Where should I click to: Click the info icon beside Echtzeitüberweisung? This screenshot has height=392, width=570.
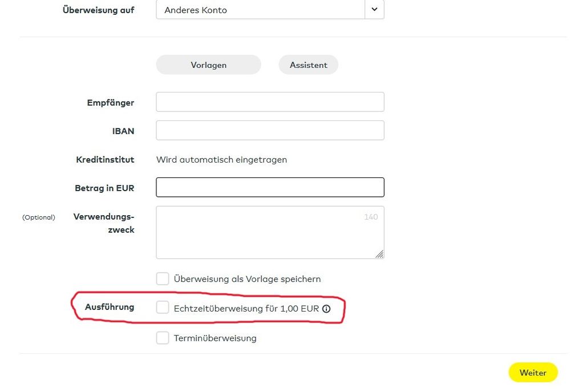(x=326, y=309)
